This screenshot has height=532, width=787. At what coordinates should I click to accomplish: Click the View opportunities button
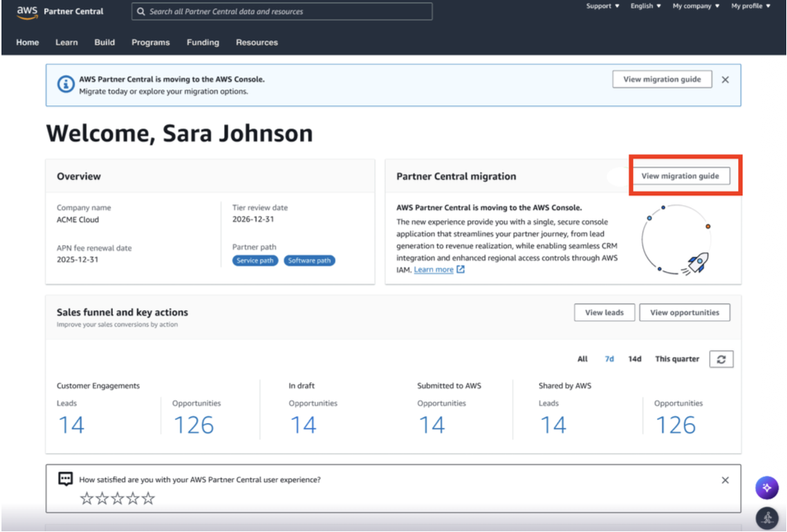pos(684,313)
